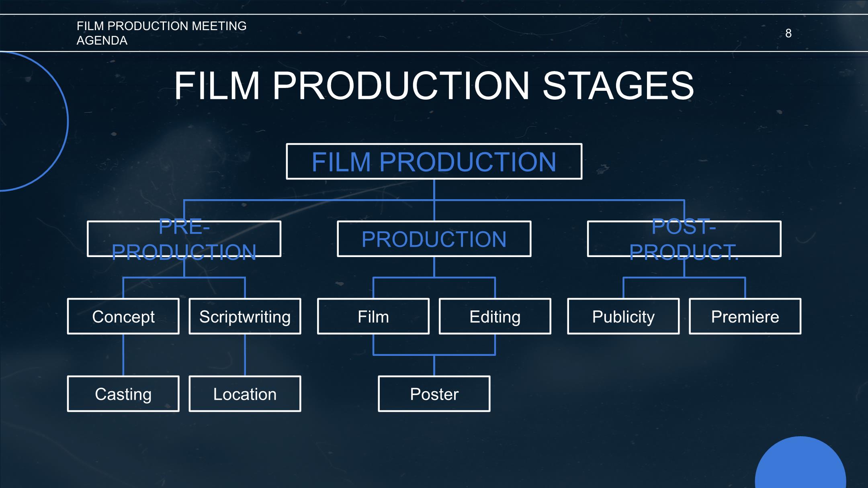This screenshot has height=488, width=868.
Task: Click the Premiere box
Action: pos(745,316)
